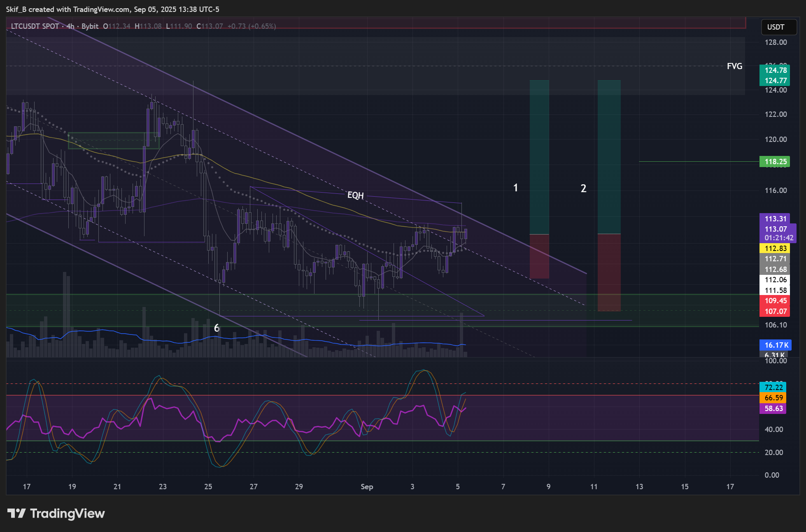The image size is (806, 532).
Task: Click the 25 date label on time axis
Action: 208,487
